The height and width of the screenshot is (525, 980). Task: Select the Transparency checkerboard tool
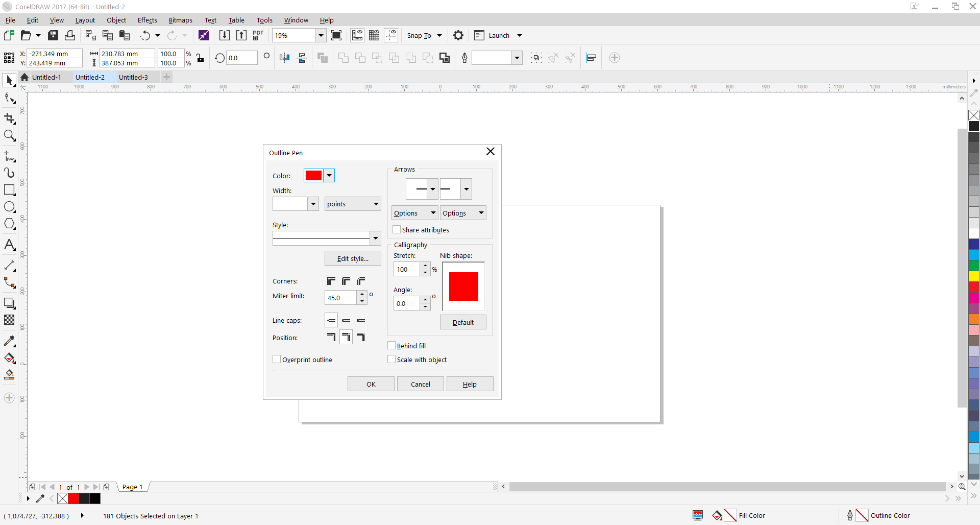click(x=9, y=320)
